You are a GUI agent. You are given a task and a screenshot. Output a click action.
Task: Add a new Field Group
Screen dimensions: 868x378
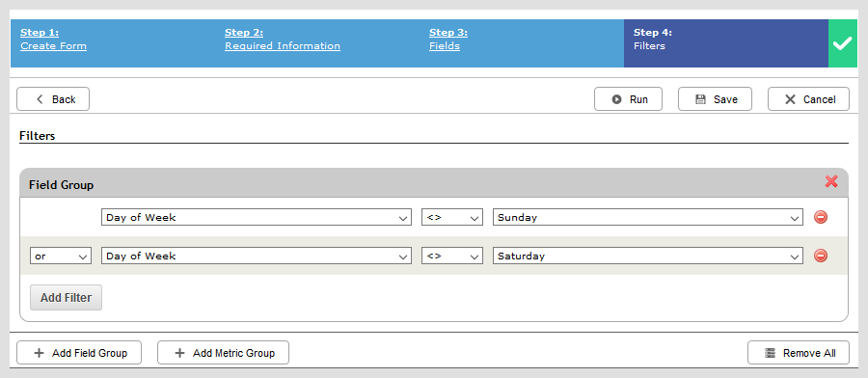pyautogui.click(x=79, y=353)
